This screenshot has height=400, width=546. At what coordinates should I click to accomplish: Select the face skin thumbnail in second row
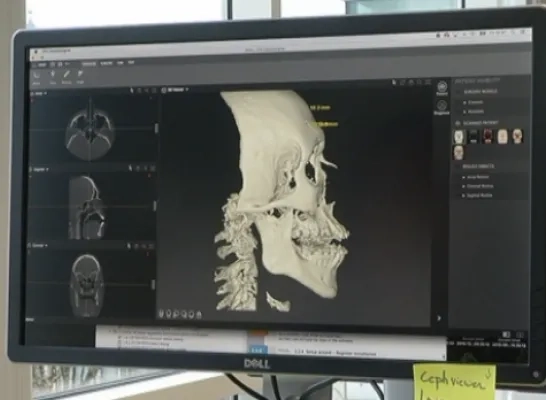[x=459, y=152]
